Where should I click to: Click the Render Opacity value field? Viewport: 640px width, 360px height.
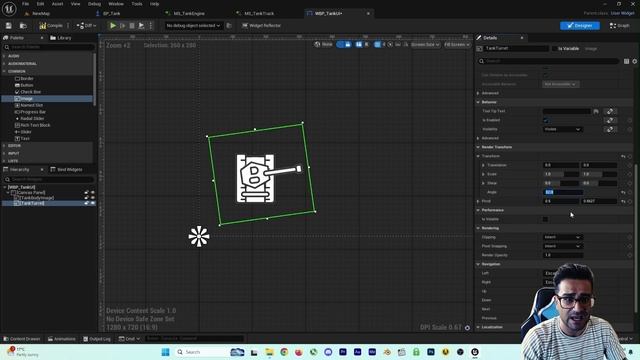pyautogui.click(x=563, y=255)
